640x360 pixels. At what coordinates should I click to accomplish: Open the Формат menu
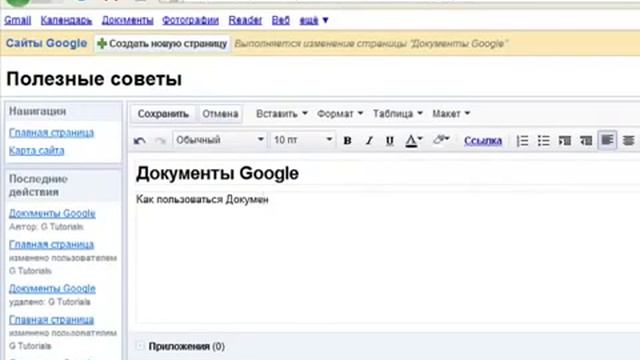[340, 113]
